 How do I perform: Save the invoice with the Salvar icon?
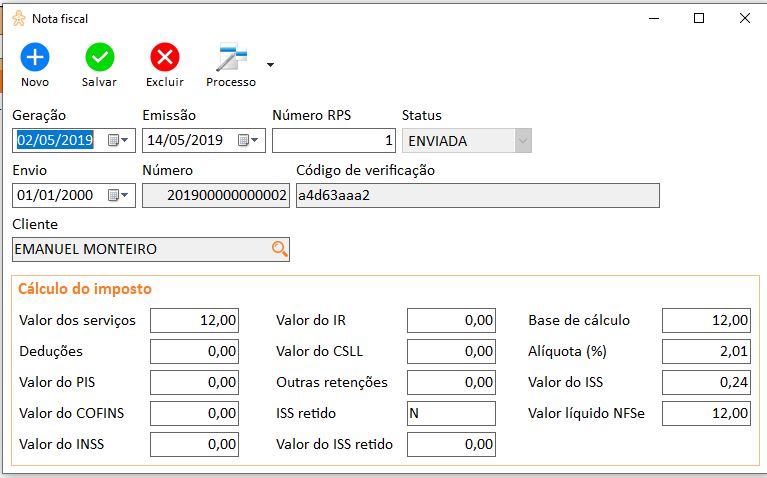[x=100, y=57]
